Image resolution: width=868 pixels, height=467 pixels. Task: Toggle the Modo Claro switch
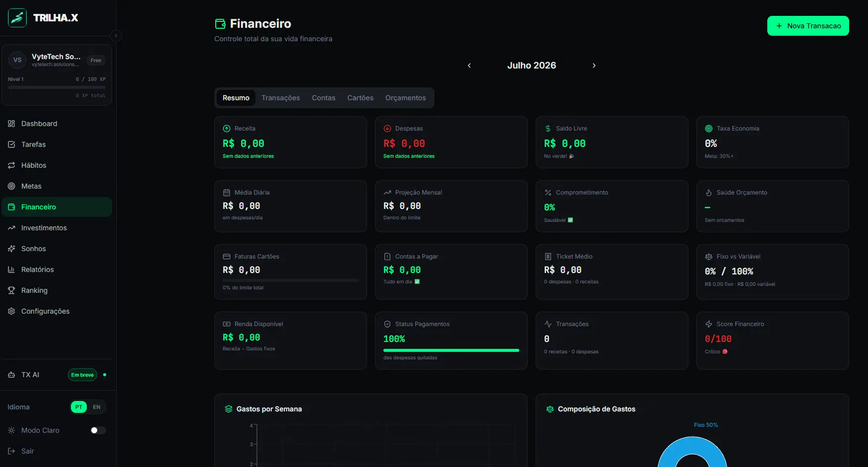click(98, 430)
